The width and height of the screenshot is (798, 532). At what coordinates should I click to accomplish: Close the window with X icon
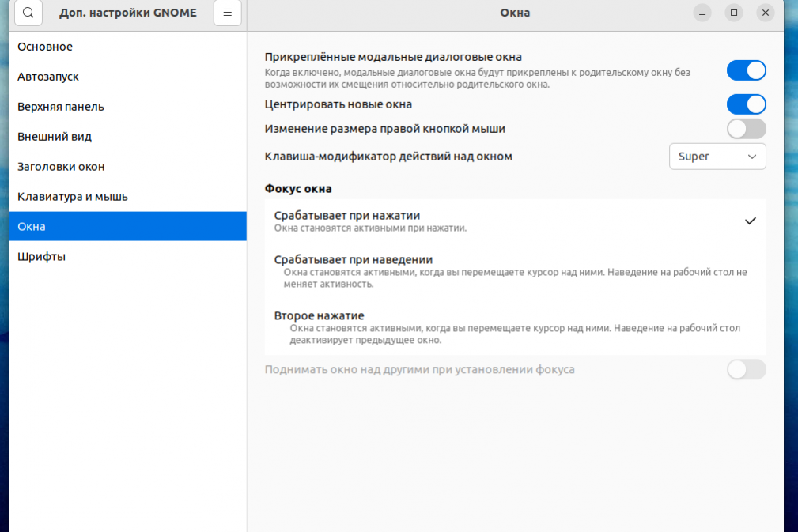pyautogui.click(x=765, y=13)
